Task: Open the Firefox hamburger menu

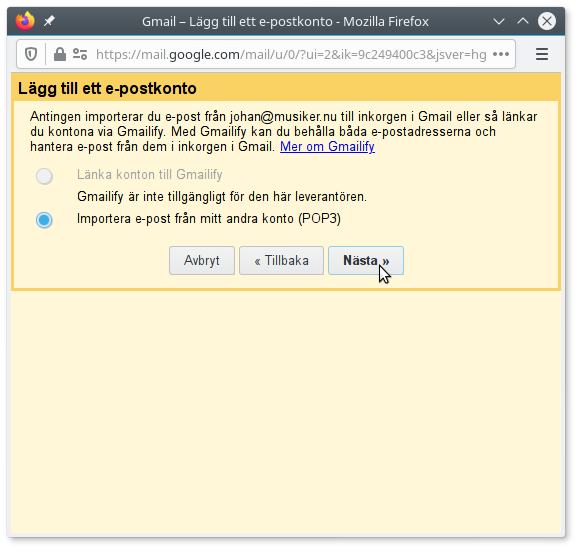Action: click(542, 54)
